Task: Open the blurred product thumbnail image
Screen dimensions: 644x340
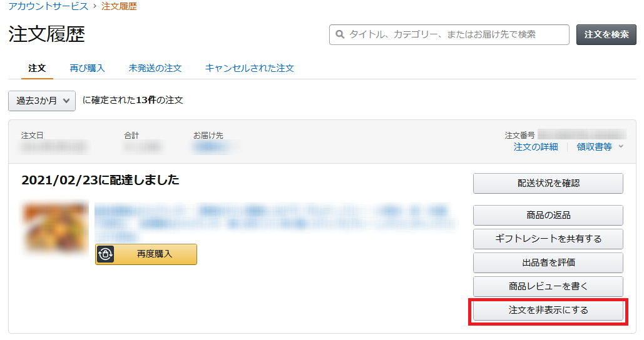Action: (55, 227)
